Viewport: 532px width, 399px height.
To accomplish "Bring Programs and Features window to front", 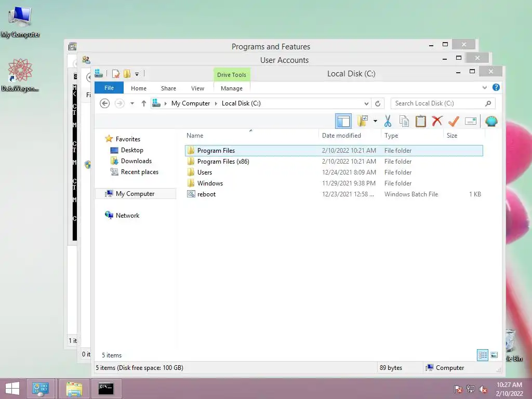I will 271,46.
